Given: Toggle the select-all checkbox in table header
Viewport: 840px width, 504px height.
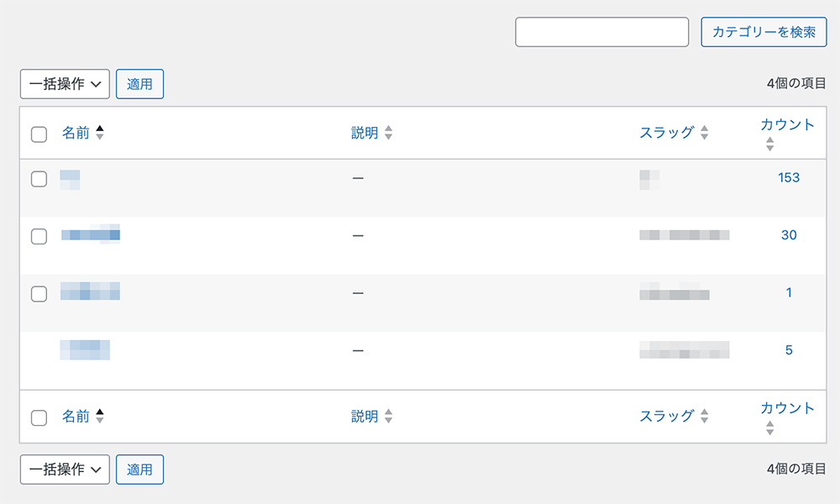Looking at the screenshot, I should pyautogui.click(x=39, y=134).
